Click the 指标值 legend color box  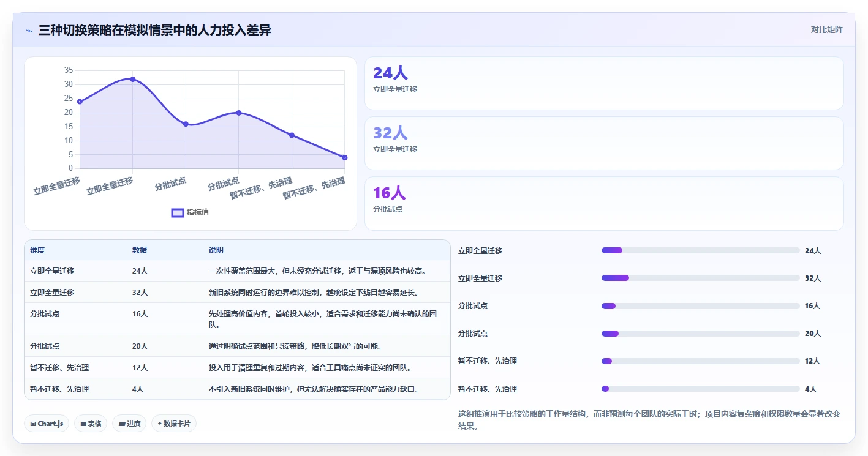coord(178,212)
